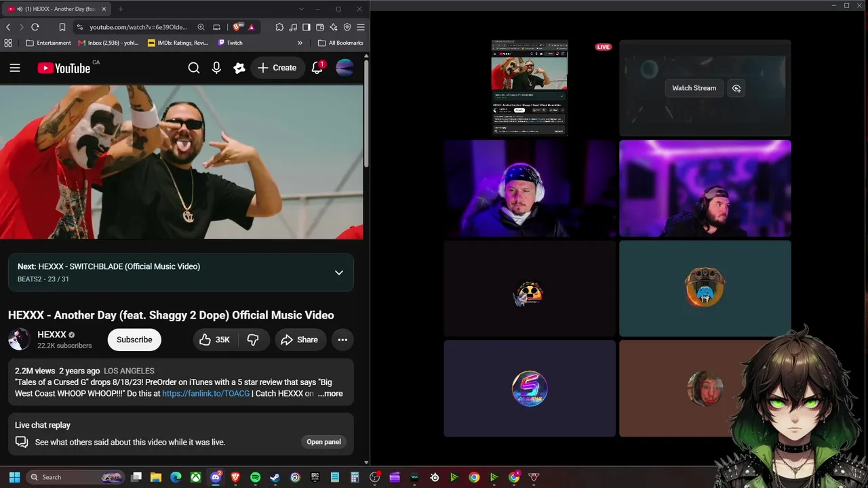This screenshot has width=868, height=488.
Task: Subscribe to the HEXXX channel
Action: tap(134, 340)
